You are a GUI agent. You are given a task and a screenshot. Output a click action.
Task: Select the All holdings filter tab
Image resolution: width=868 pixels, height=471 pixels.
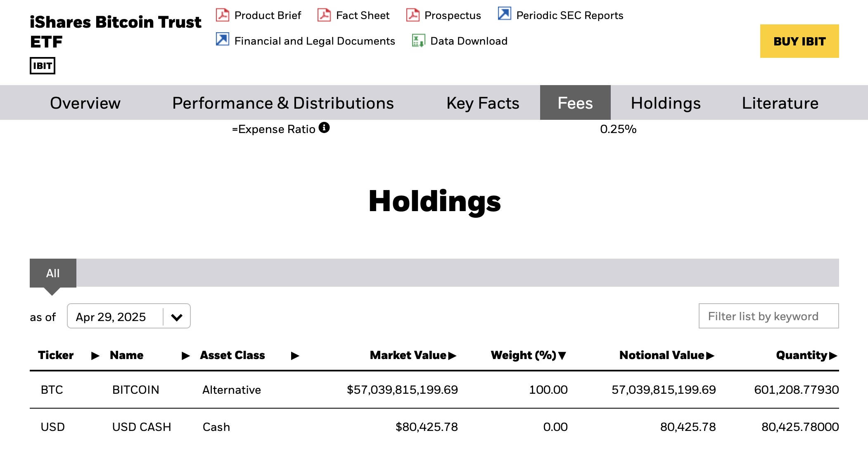[x=53, y=273]
